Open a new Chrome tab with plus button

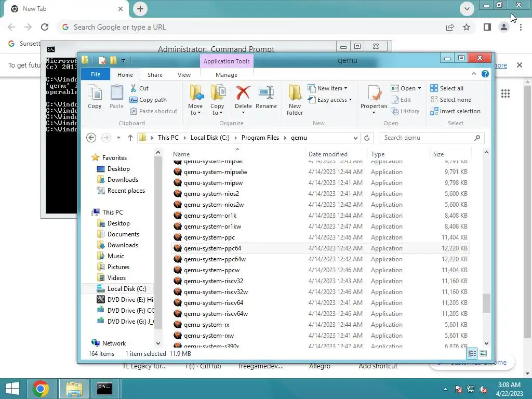pyautogui.click(x=140, y=9)
